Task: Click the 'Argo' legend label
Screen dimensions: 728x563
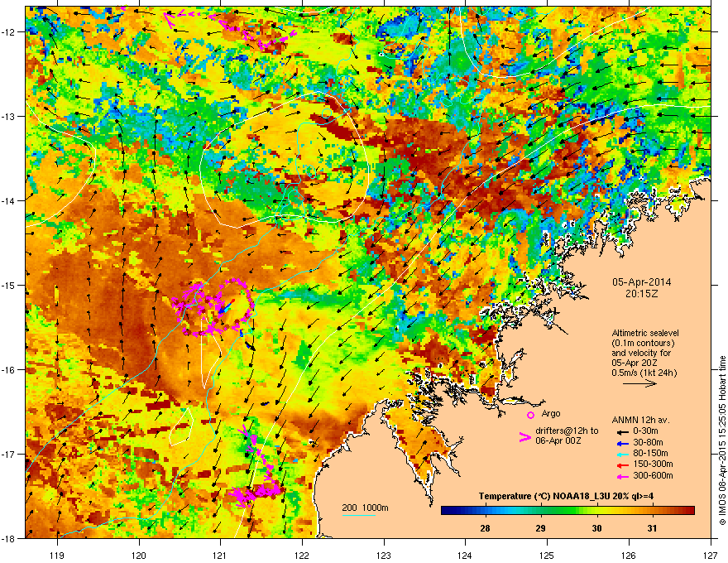Action: click(551, 413)
